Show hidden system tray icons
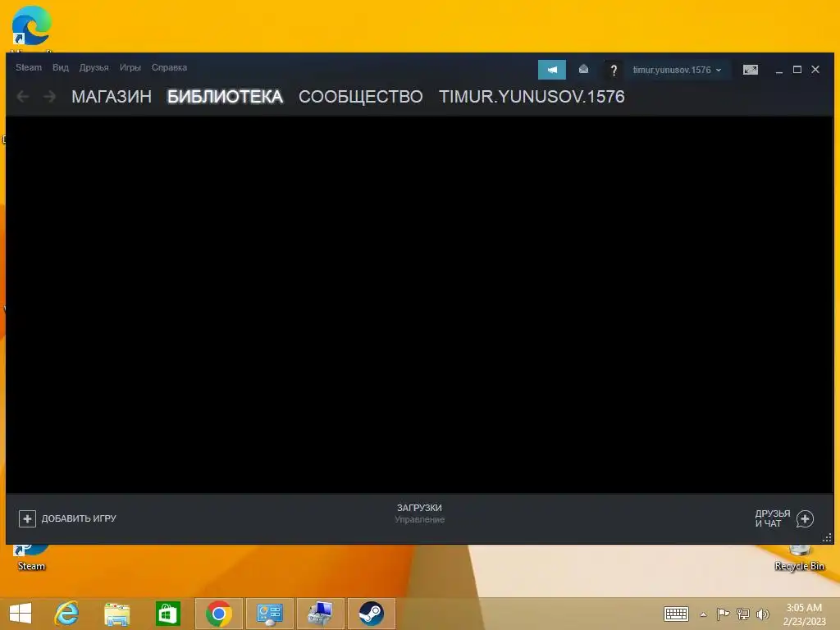 pos(703,614)
